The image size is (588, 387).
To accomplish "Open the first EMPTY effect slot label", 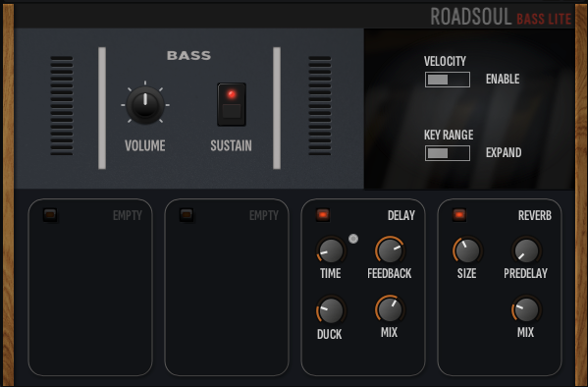I will point(128,215).
